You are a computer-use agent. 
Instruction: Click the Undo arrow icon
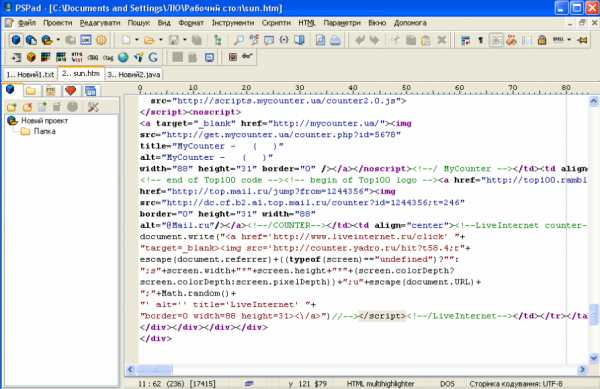(x=360, y=40)
